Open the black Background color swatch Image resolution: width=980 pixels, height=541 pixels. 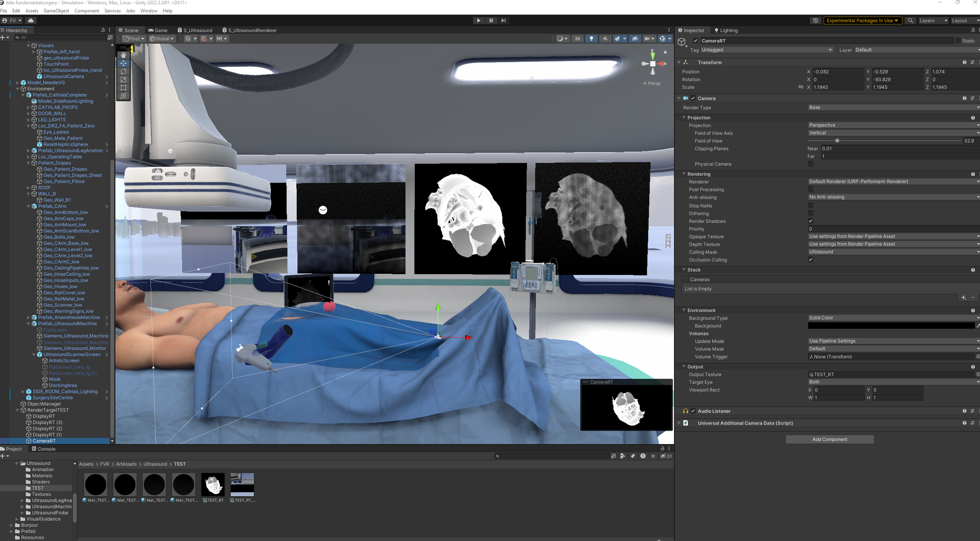[890, 326]
